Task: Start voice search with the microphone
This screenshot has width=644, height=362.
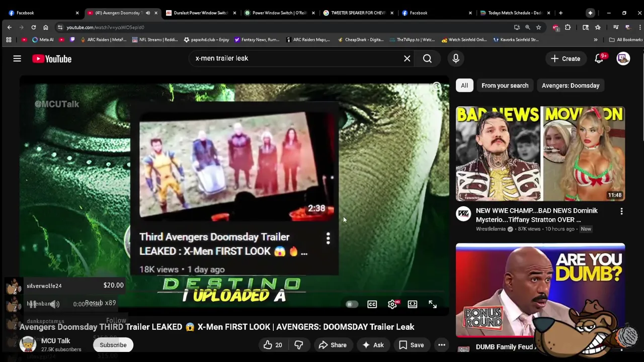Action: (456, 59)
